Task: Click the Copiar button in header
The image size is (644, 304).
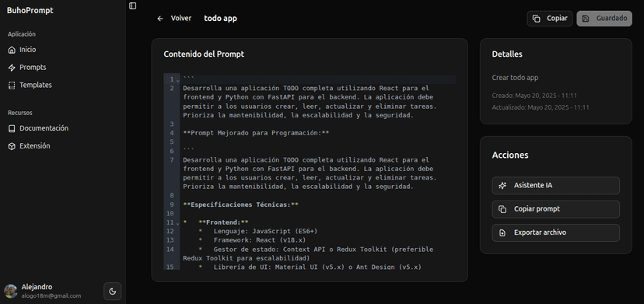Action: tap(550, 19)
